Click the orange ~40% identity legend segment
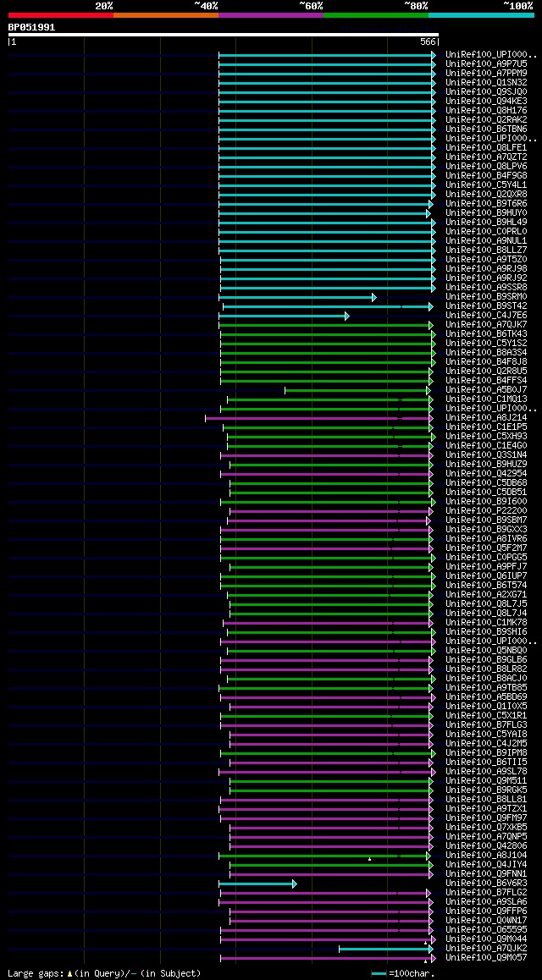The image size is (542, 980). [x=166, y=14]
